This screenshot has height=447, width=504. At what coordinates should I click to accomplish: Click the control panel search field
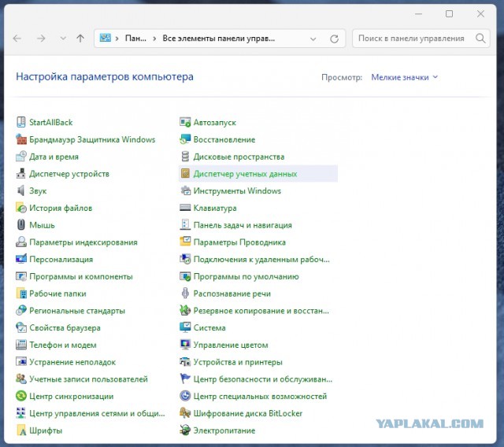[x=421, y=39]
